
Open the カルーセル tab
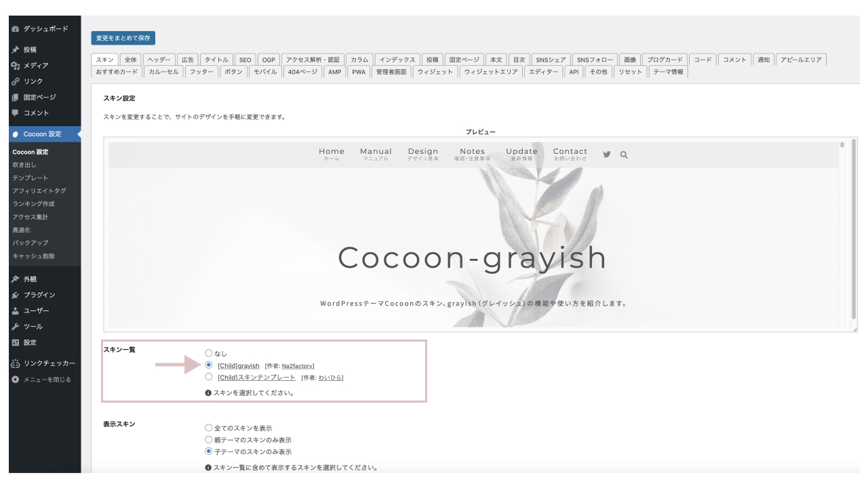tap(163, 72)
